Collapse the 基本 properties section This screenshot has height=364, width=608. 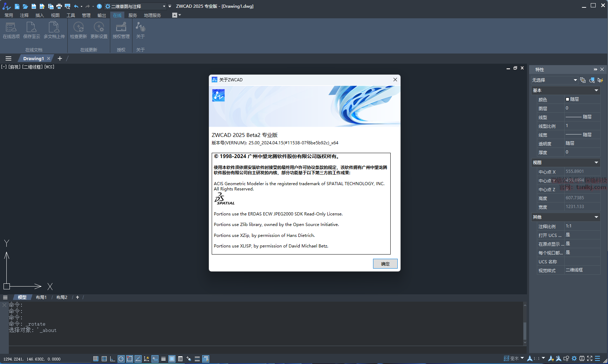(x=596, y=90)
